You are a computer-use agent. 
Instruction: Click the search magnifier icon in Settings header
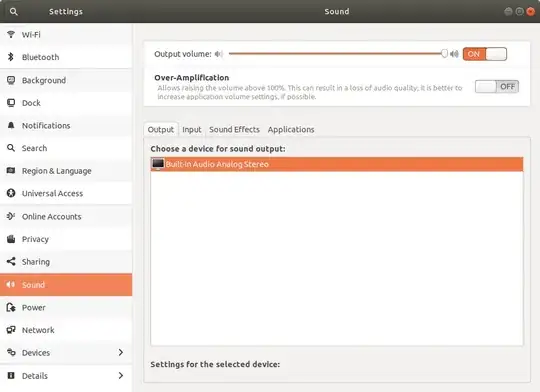click(13, 12)
